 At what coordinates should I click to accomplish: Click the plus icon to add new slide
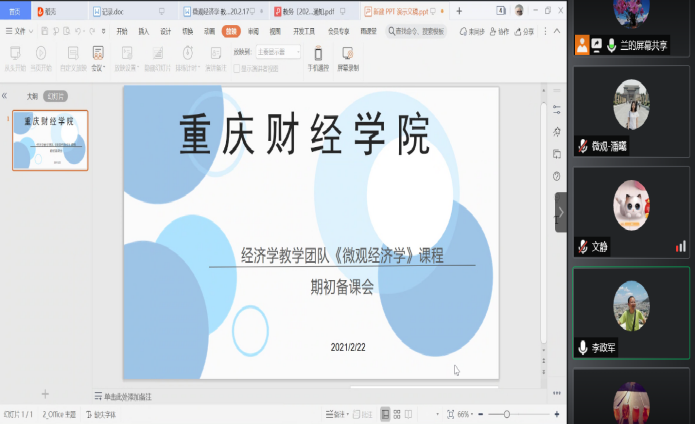(44, 394)
